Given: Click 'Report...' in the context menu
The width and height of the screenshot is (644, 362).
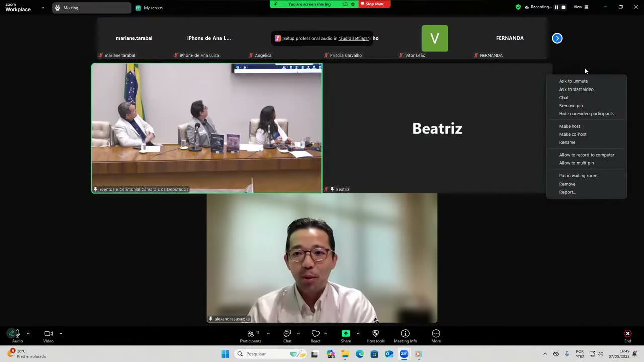Looking at the screenshot, I should coord(567,192).
